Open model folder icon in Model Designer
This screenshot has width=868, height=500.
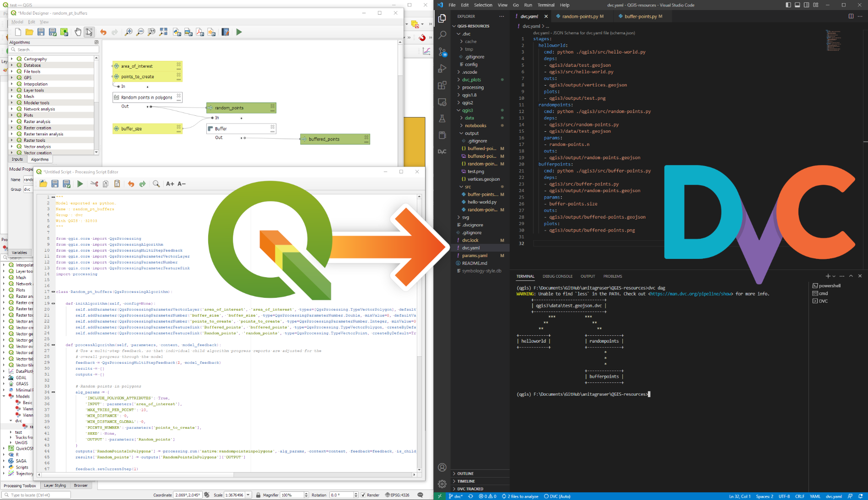(x=29, y=32)
